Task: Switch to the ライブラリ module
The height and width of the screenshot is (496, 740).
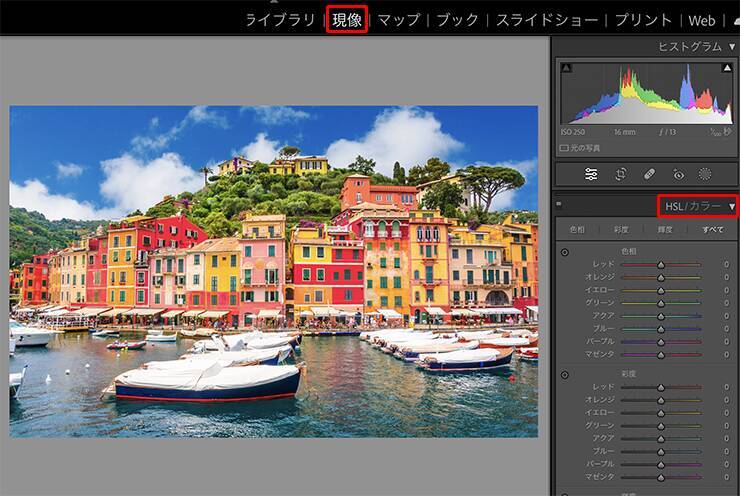Action: point(280,20)
